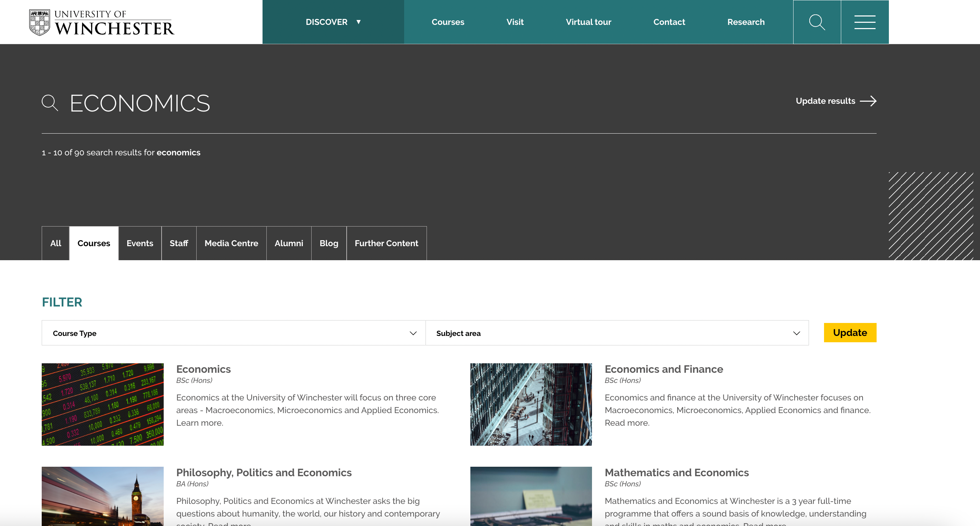Click the University of Winchester logo
Image resolution: width=980 pixels, height=526 pixels.
click(x=102, y=22)
